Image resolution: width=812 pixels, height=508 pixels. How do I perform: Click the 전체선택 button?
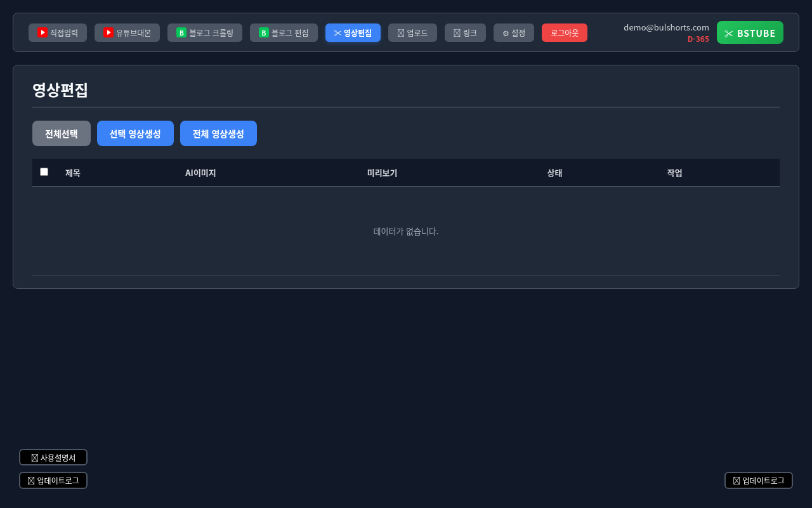click(x=62, y=133)
